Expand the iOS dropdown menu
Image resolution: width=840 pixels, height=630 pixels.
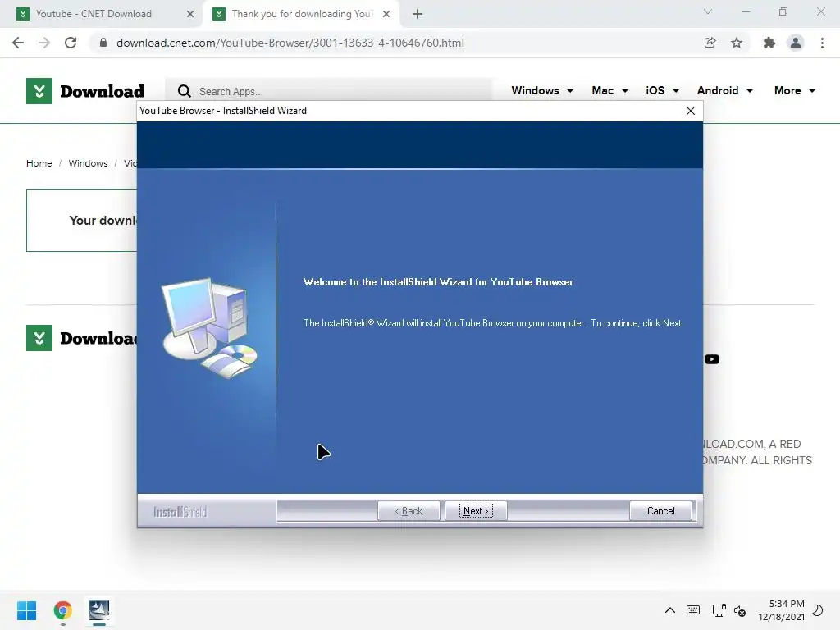(662, 90)
